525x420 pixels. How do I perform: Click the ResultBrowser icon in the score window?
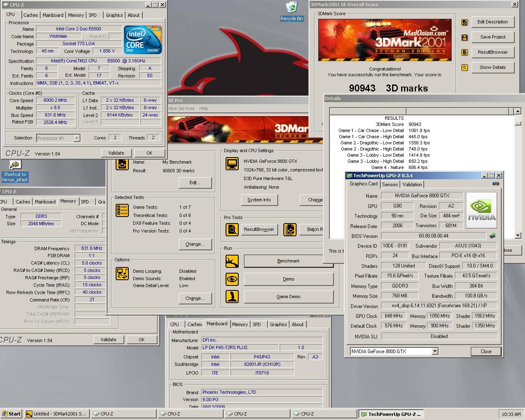click(465, 52)
